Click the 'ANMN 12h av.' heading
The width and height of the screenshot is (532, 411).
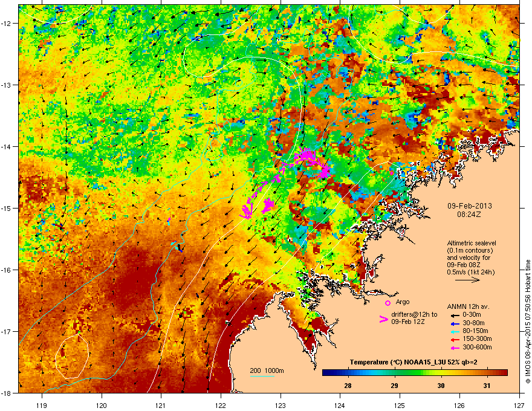coord(468,306)
